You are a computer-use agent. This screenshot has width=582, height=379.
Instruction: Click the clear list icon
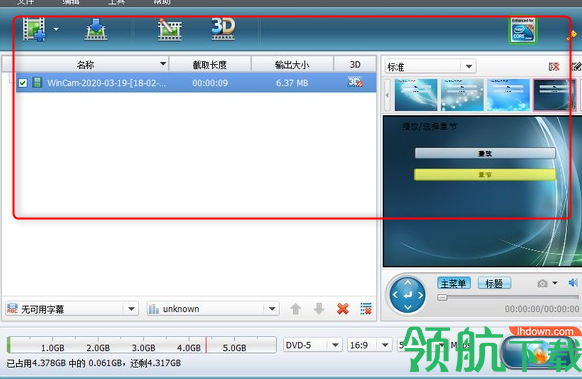click(366, 308)
